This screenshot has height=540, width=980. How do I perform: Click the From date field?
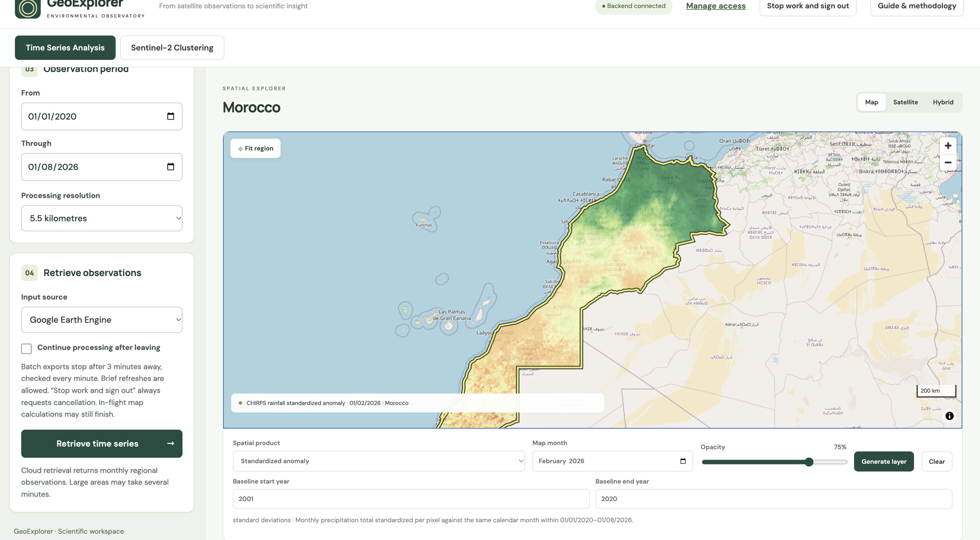[102, 116]
